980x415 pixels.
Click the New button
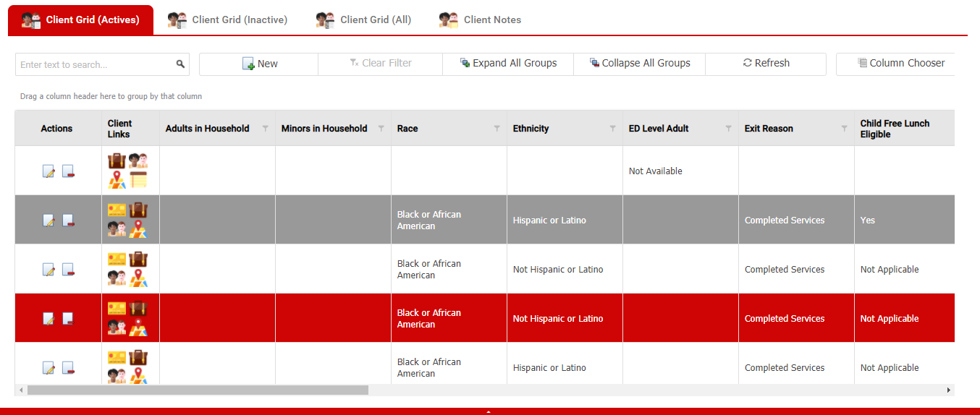click(x=259, y=64)
